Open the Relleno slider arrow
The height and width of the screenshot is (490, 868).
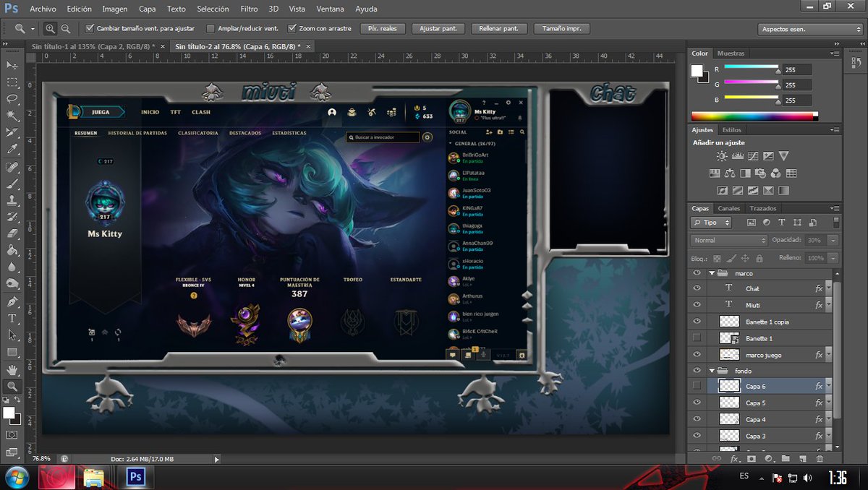click(834, 258)
